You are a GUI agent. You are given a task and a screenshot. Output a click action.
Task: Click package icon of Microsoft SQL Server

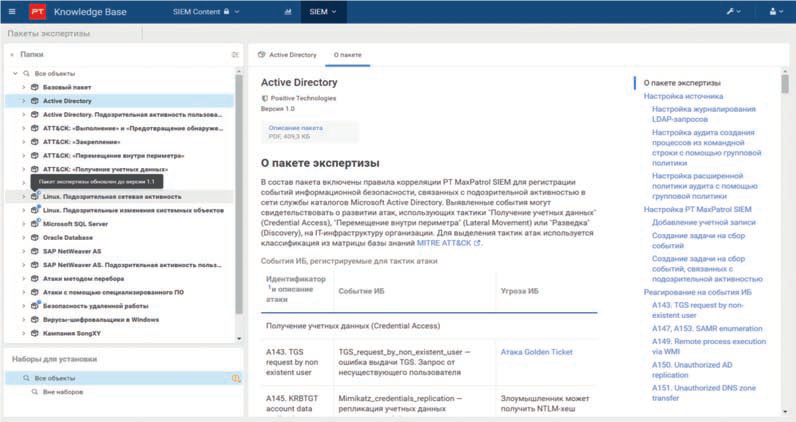pos(35,224)
